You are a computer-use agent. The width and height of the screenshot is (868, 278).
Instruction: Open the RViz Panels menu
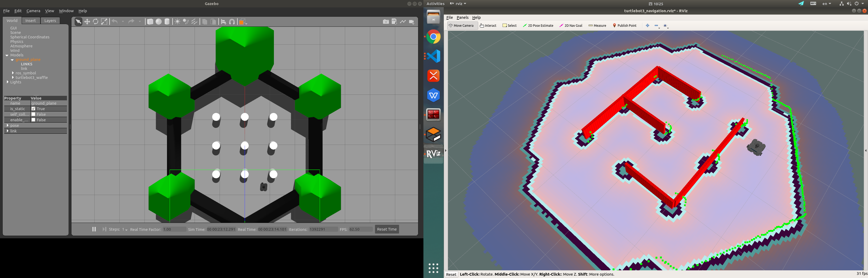[462, 17]
